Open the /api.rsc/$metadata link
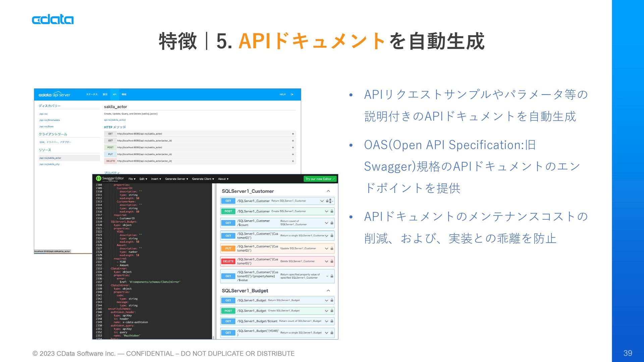 [50, 120]
